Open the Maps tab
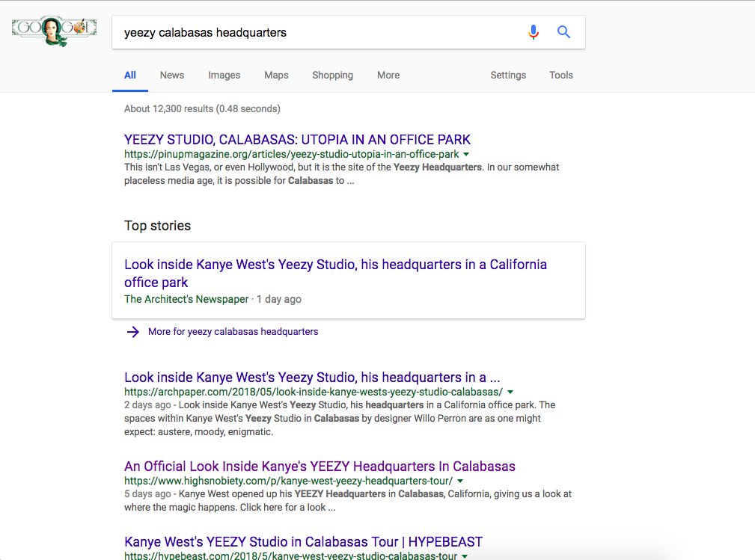Image resolution: width=755 pixels, height=560 pixels. coord(276,75)
